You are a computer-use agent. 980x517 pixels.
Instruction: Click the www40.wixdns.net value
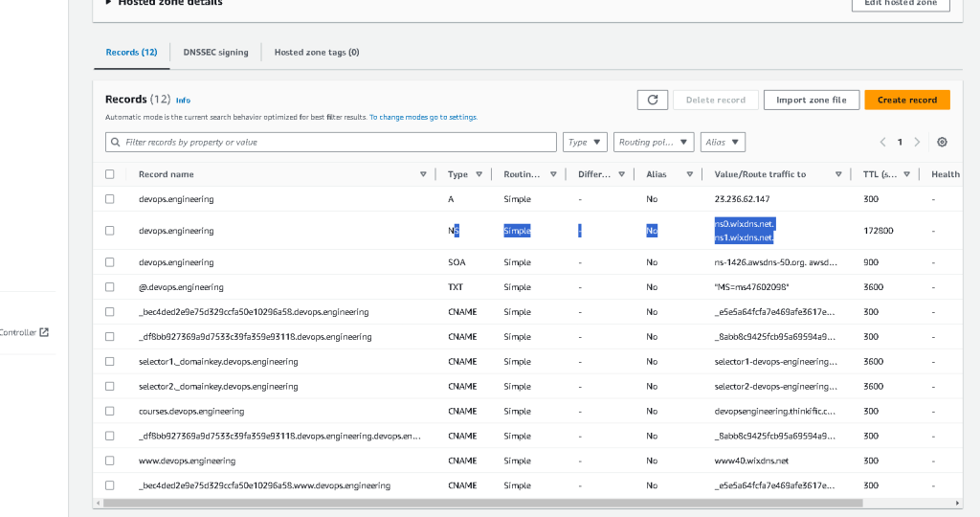tap(751, 461)
